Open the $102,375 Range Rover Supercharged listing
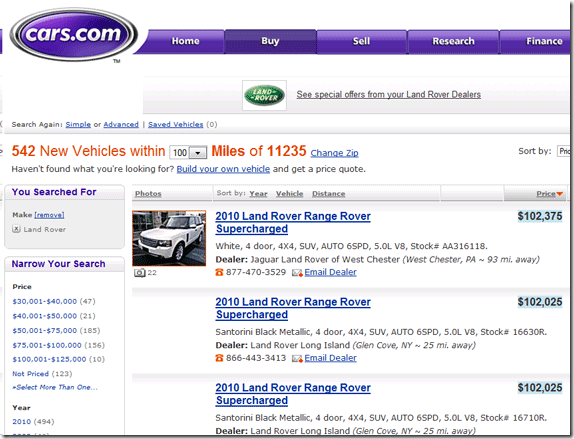This screenshot has height=439, width=574. 293,222
